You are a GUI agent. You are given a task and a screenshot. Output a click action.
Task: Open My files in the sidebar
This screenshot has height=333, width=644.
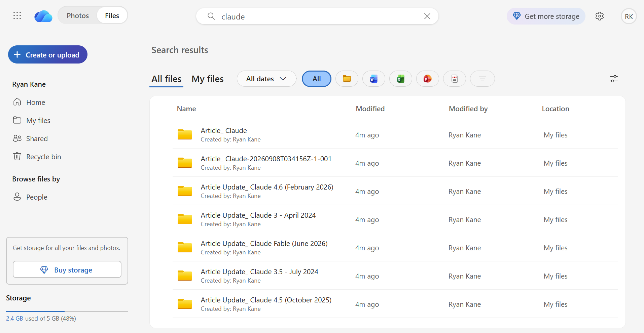pos(32,120)
